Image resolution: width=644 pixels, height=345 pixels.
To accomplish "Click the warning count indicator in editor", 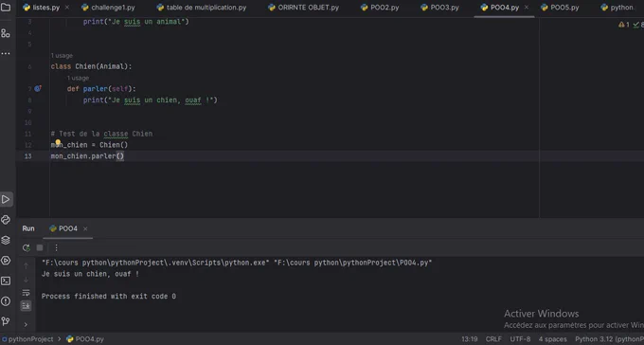I will click(624, 25).
